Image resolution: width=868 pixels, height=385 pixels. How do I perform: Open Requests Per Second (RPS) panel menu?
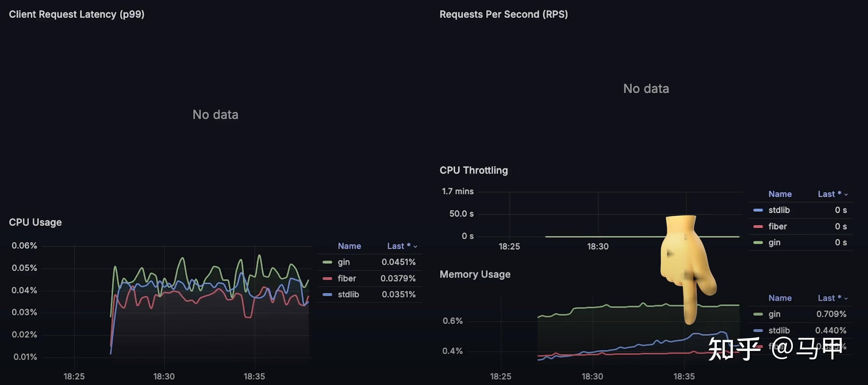[x=503, y=14]
